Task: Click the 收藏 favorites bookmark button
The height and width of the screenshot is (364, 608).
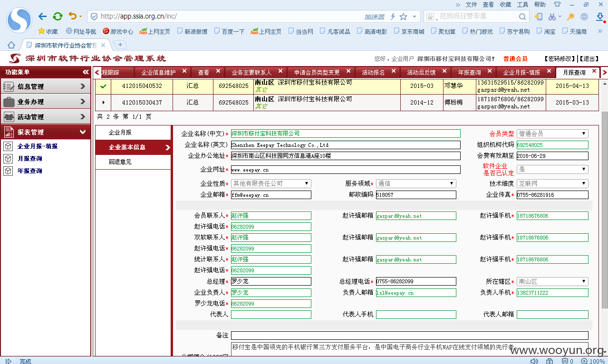Action: pyautogui.click(x=48, y=31)
